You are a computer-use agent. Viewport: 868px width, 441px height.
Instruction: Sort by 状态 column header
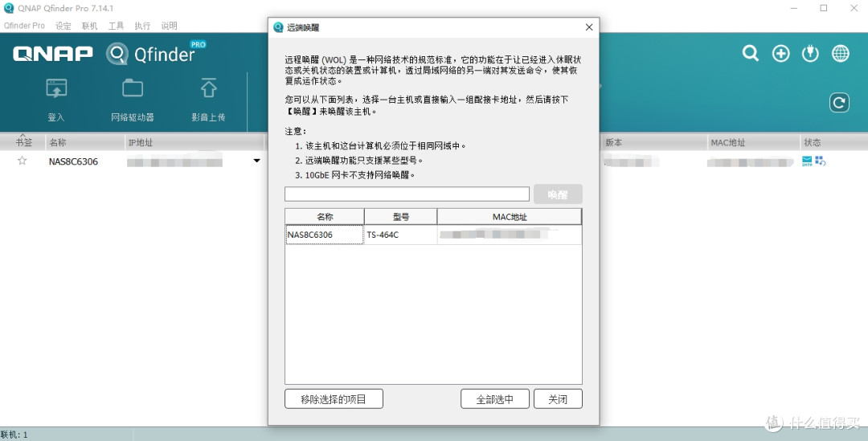833,142
